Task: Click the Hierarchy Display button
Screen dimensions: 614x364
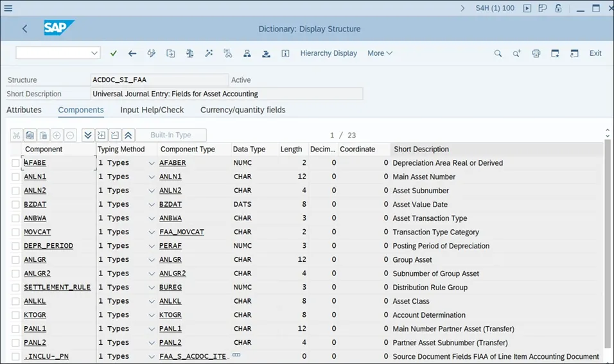Action: click(328, 53)
